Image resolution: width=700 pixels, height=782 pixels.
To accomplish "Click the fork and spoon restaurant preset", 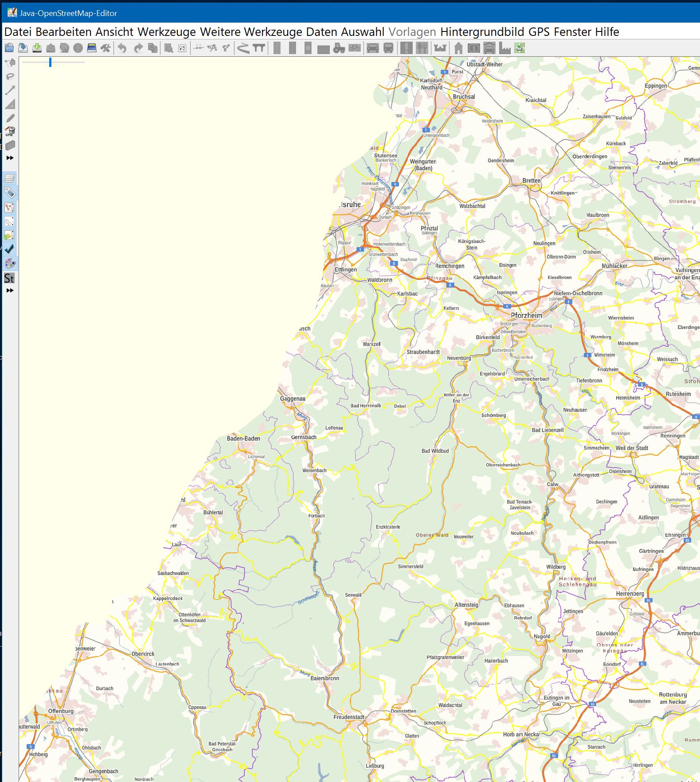I will [422, 48].
